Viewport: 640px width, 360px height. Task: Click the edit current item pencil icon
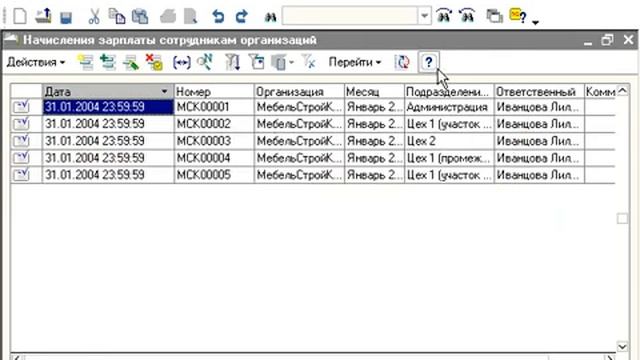point(131,63)
